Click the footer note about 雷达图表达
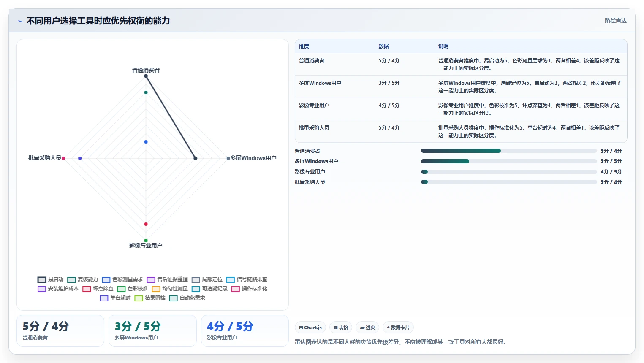Screen dimensions: 644x363 [x=401, y=342]
